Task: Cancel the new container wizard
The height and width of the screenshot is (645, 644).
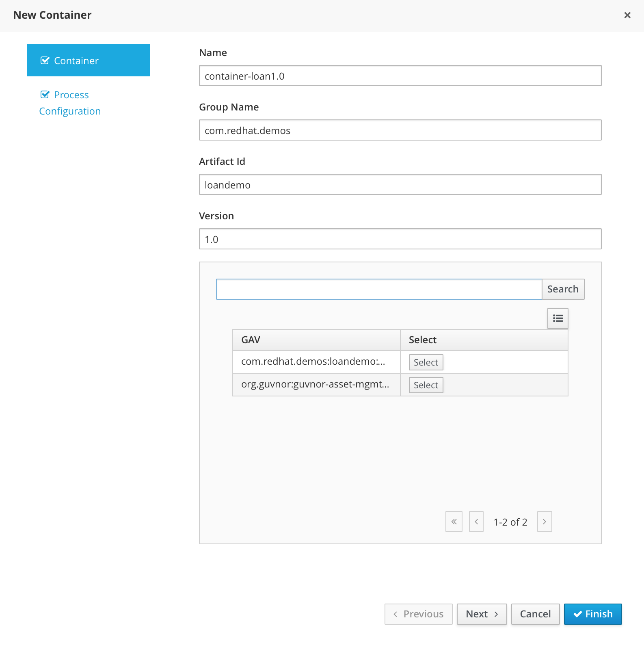Action: 535,614
